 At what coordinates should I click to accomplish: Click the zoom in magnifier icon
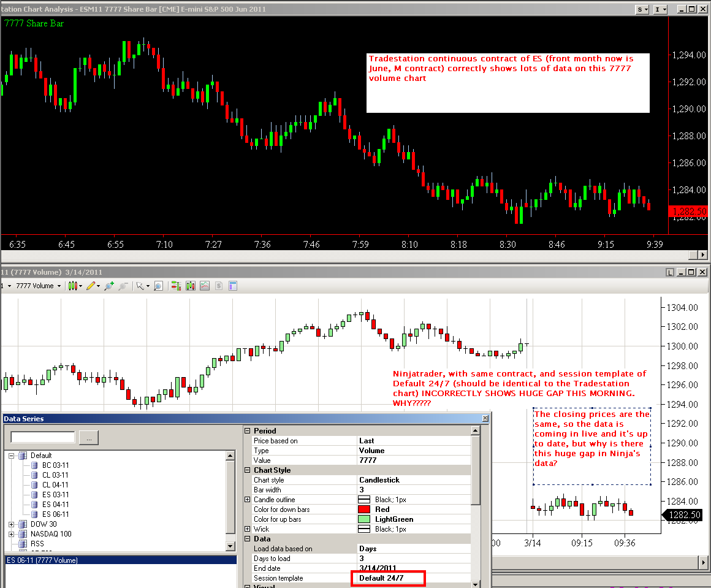[109, 286]
